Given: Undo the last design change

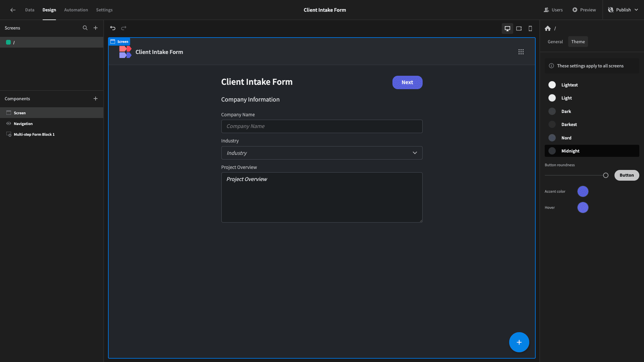Looking at the screenshot, I should 113,28.
